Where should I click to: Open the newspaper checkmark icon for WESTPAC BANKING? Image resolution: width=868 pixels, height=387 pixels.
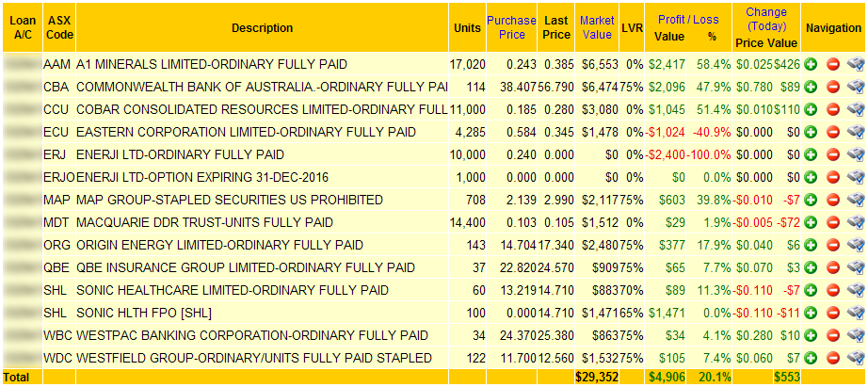(x=855, y=335)
